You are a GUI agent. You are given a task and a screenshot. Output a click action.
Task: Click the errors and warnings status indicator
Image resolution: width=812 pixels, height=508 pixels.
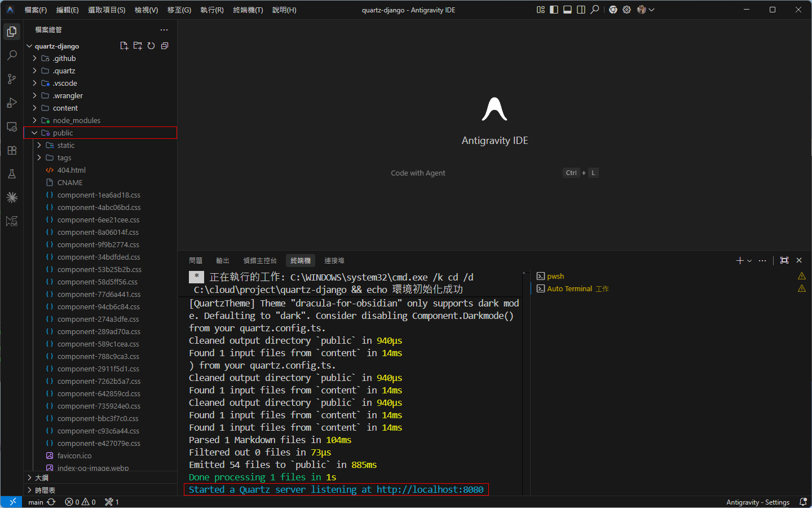(80, 502)
